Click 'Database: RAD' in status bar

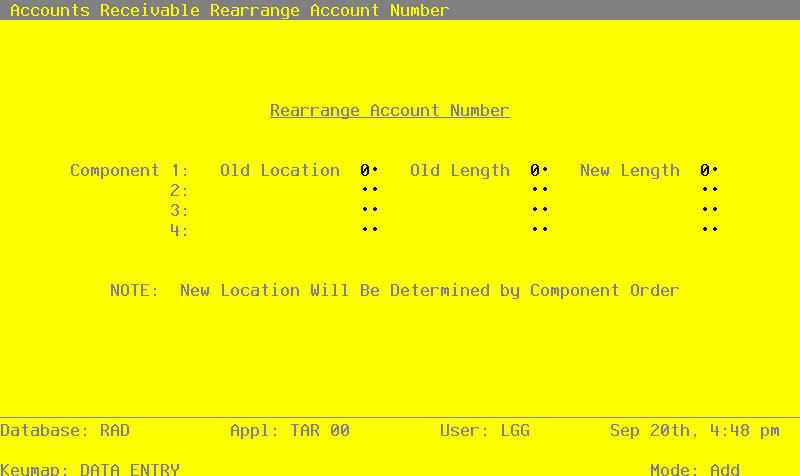click(x=65, y=431)
